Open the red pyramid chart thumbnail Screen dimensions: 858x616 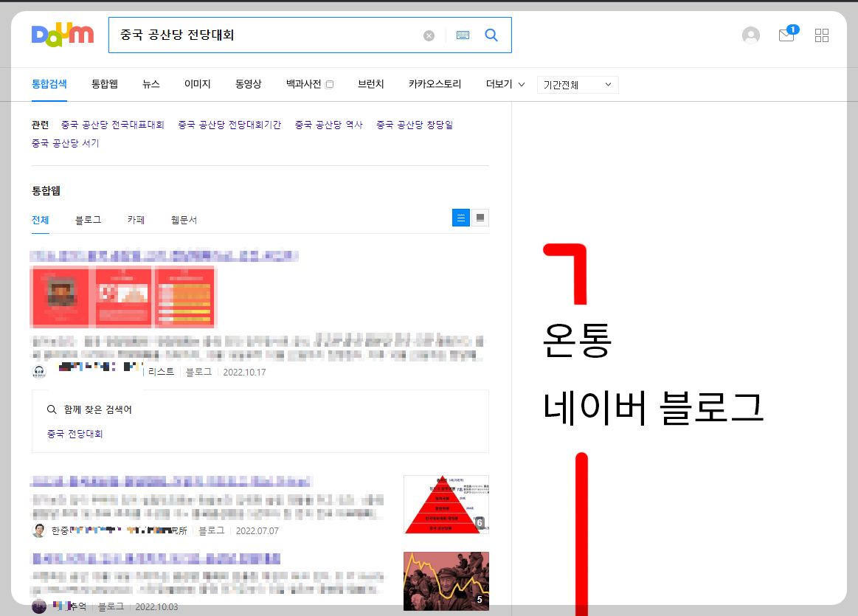tap(446, 505)
